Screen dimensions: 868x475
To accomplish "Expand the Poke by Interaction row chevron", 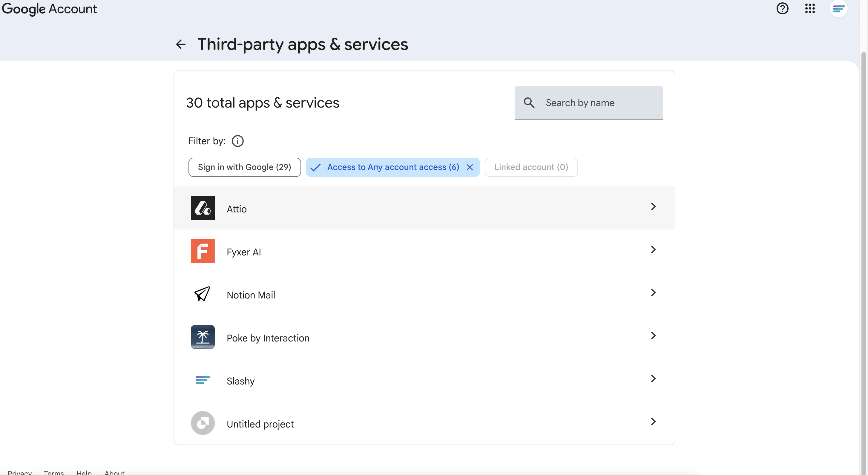I will pos(653,335).
